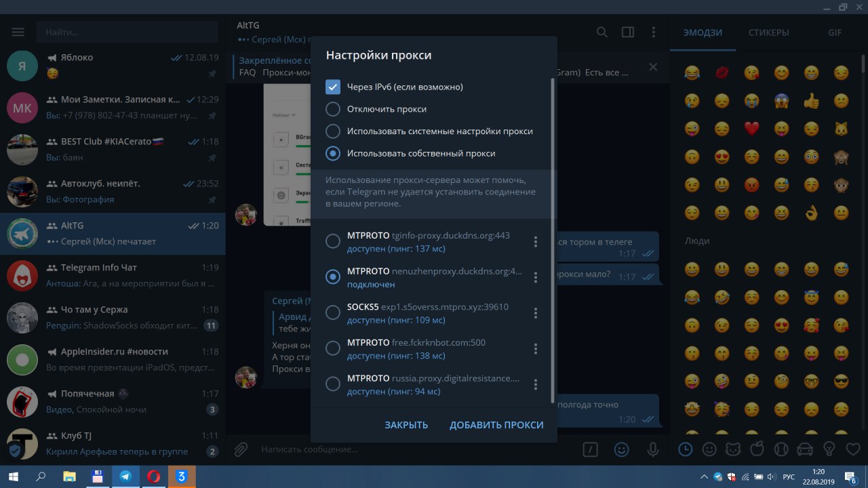Toggle the side panel icon in the chat header
Viewport: 868px width, 488px height.
[x=628, y=32]
